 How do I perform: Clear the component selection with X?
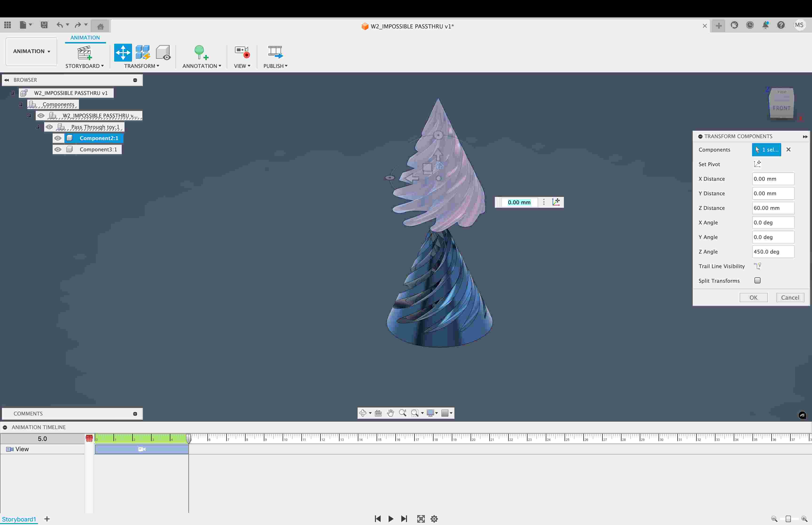(789, 150)
